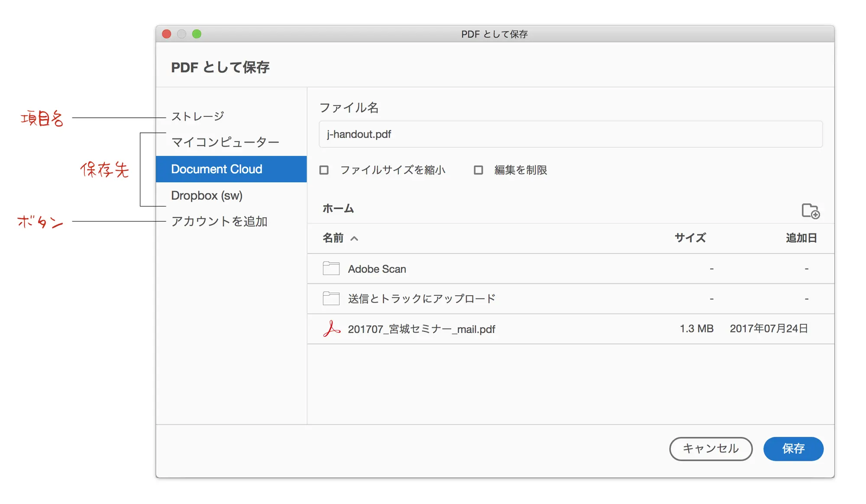
Task: Toggle the sort arrow on the 名前 column
Action: [x=355, y=238]
